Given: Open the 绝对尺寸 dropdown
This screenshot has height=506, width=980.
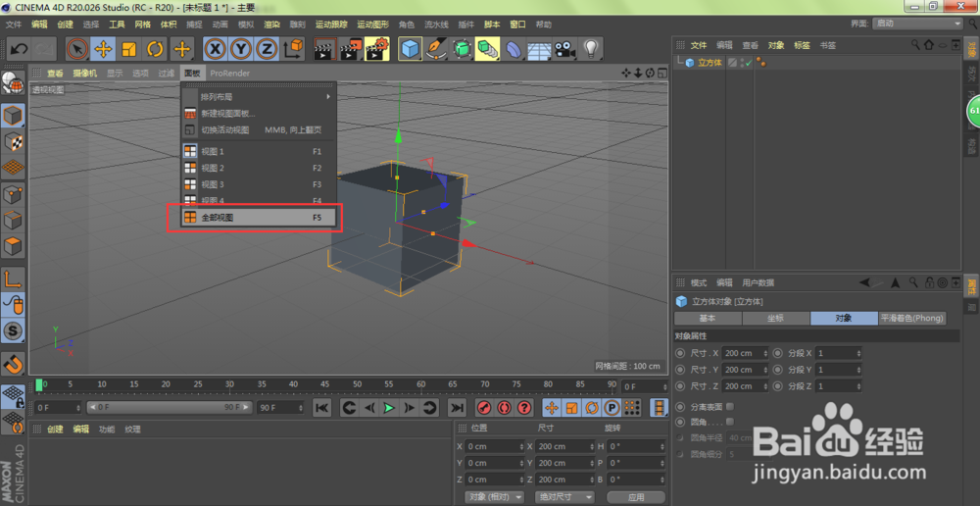Looking at the screenshot, I should (564, 496).
